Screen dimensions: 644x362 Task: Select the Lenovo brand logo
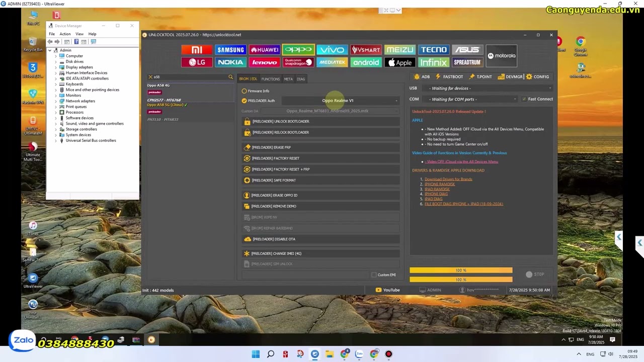[264, 62]
